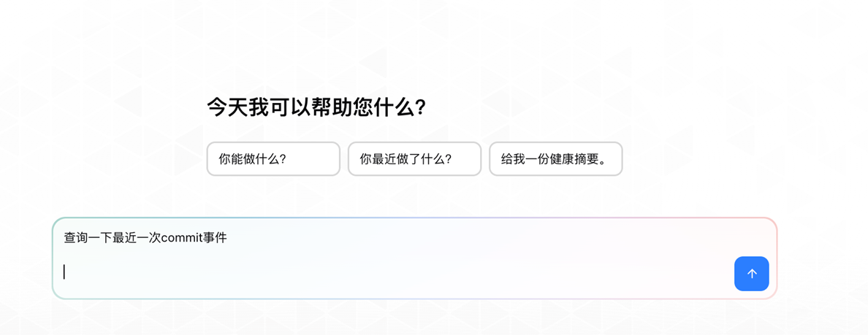Request a health summary via the third suggestion

[555, 158]
